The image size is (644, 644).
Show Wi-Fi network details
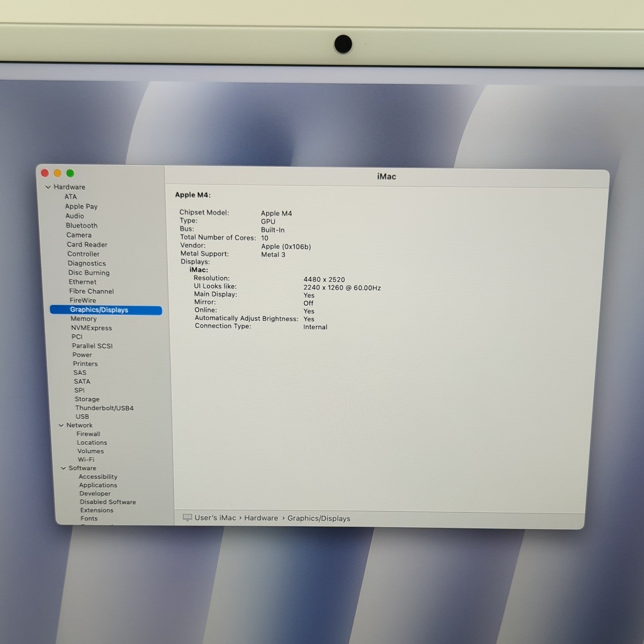point(86,460)
